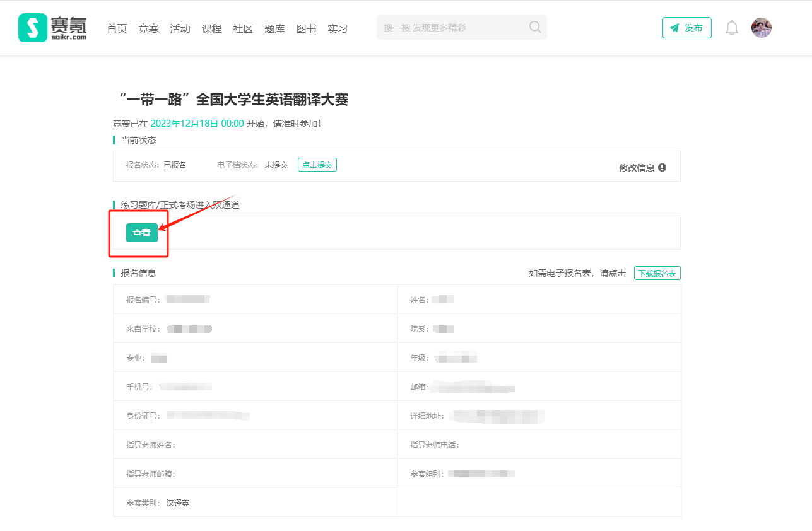
Task: Open the notification bell
Action: click(x=731, y=28)
